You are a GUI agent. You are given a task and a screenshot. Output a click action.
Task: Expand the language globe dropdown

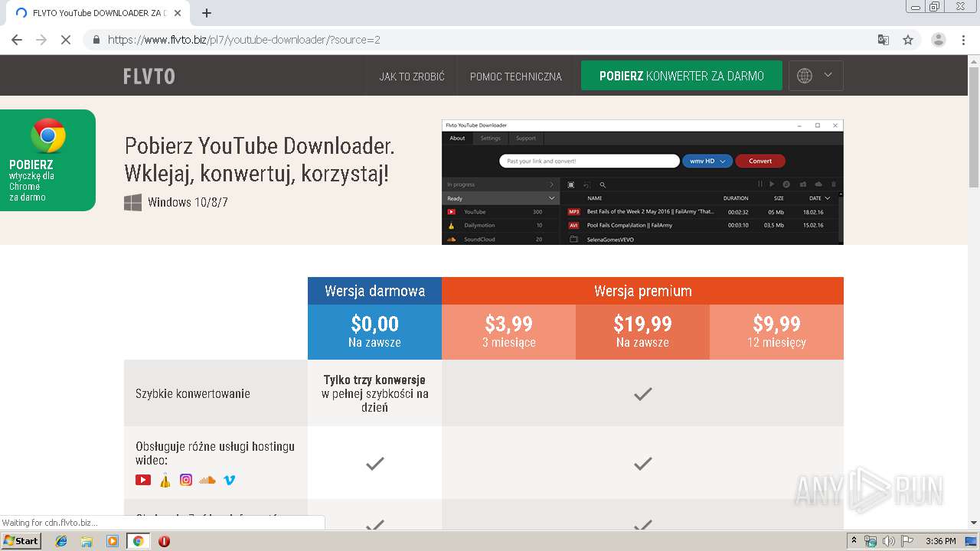pos(816,76)
